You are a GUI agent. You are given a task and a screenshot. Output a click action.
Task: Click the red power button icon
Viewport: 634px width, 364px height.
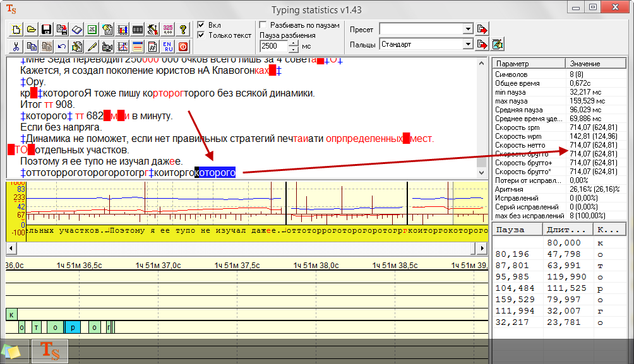click(182, 46)
